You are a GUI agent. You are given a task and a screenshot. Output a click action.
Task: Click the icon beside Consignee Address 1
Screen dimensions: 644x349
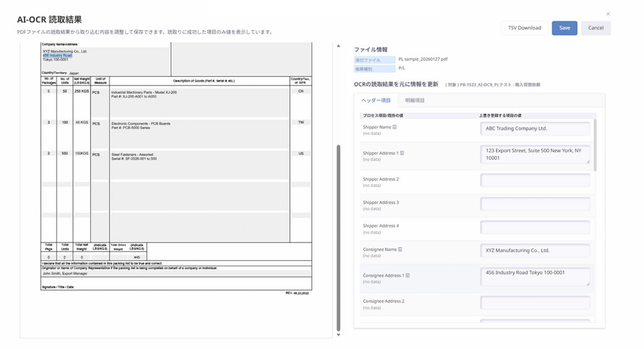click(x=408, y=275)
